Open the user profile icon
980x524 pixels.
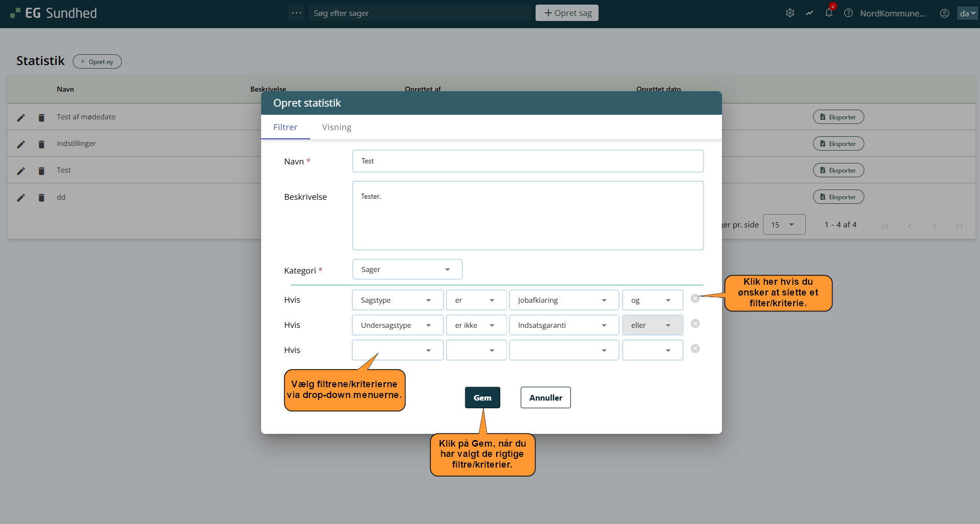[x=945, y=13]
